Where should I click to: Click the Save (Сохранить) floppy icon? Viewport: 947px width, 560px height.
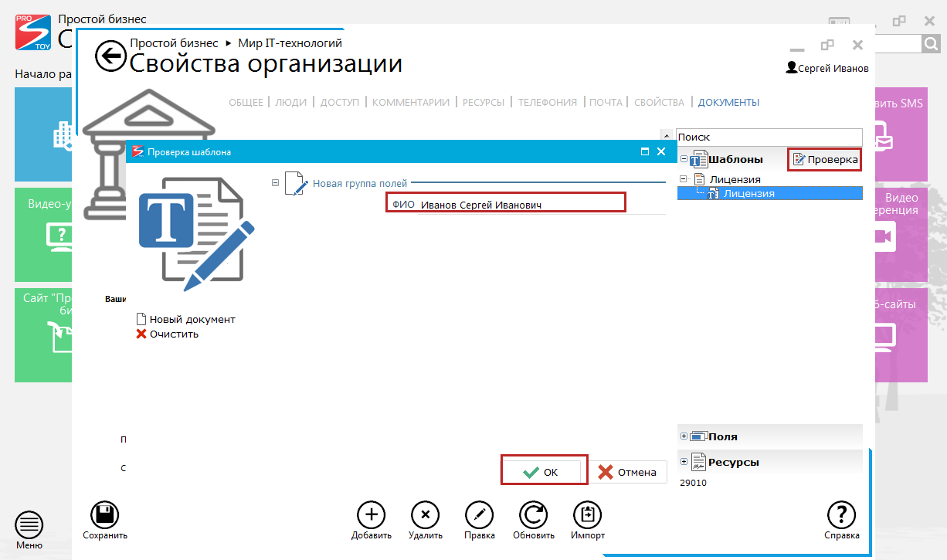point(105,515)
